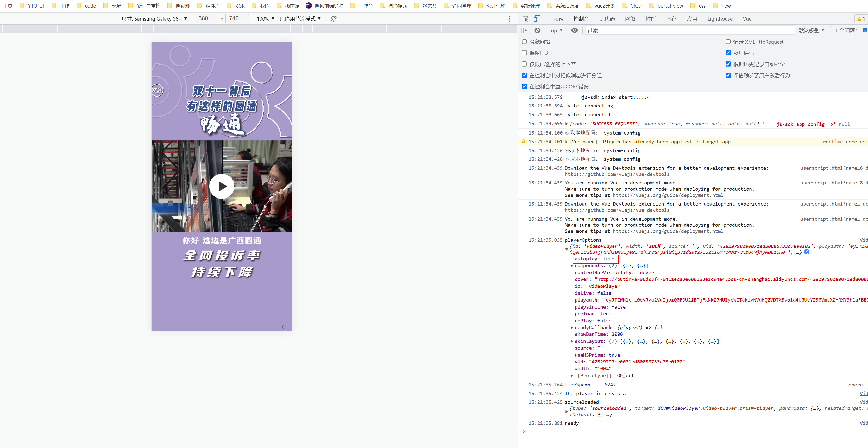
Task: Switch to the 网络 tab
Action: pos(630,19)
